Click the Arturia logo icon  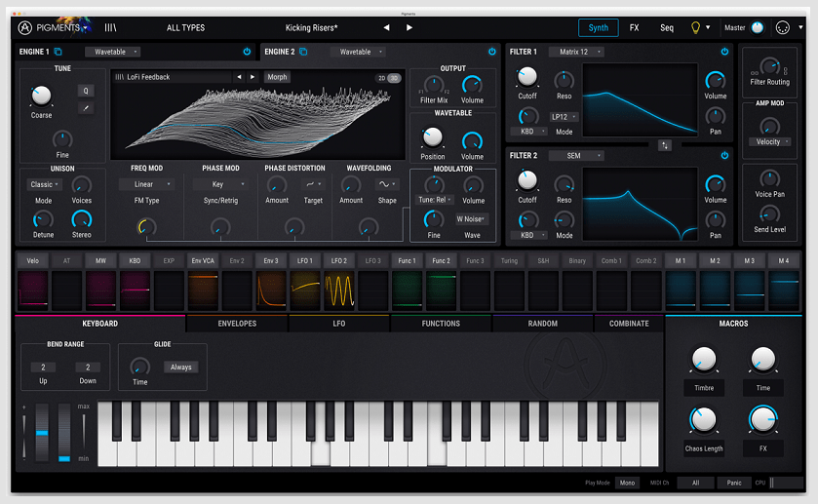(25, 27)
